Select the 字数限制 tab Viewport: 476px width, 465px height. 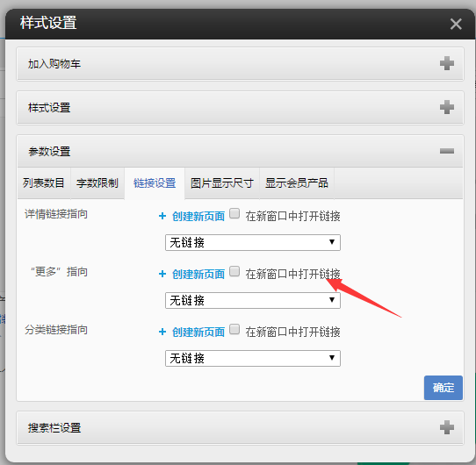(97, 183)
